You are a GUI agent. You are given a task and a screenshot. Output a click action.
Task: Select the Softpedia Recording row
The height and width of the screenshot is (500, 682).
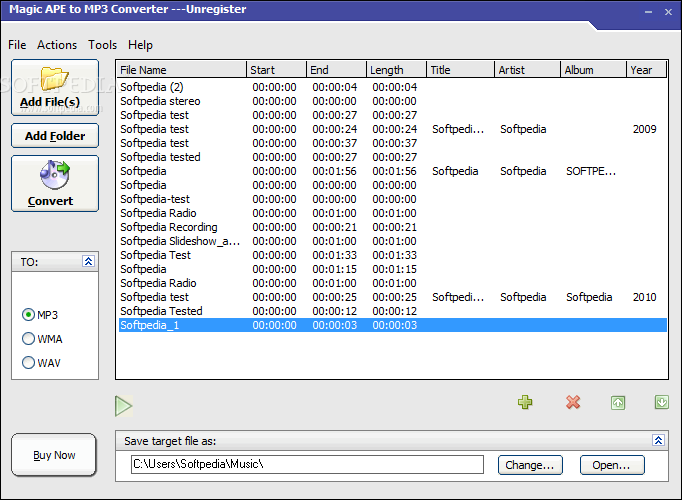[x=392, y=227]
